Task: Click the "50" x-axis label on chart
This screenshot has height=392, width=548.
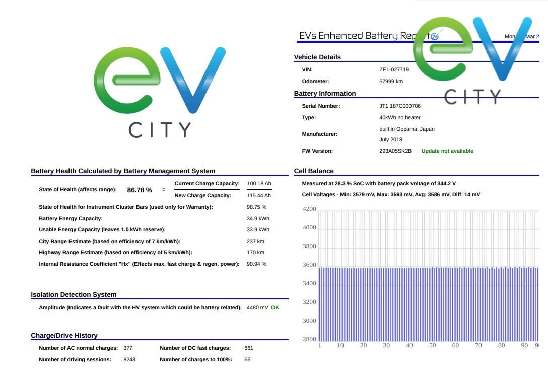Action: 432,346
